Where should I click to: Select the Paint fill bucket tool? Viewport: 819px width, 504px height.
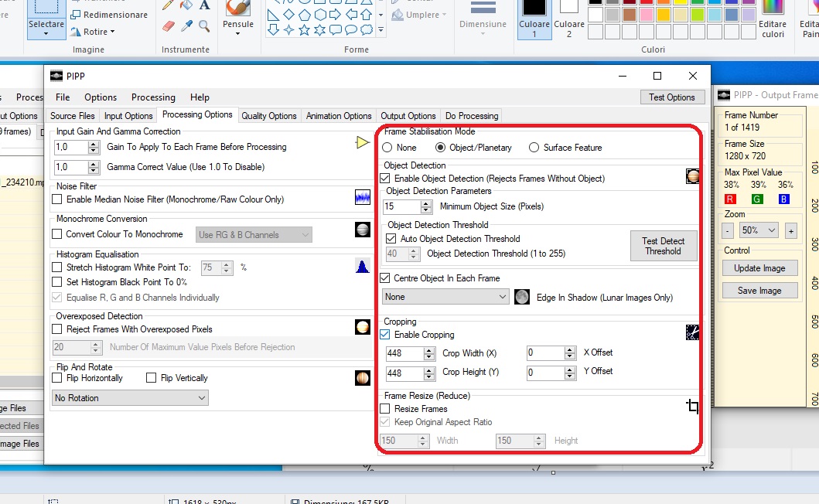pos(186,5)
